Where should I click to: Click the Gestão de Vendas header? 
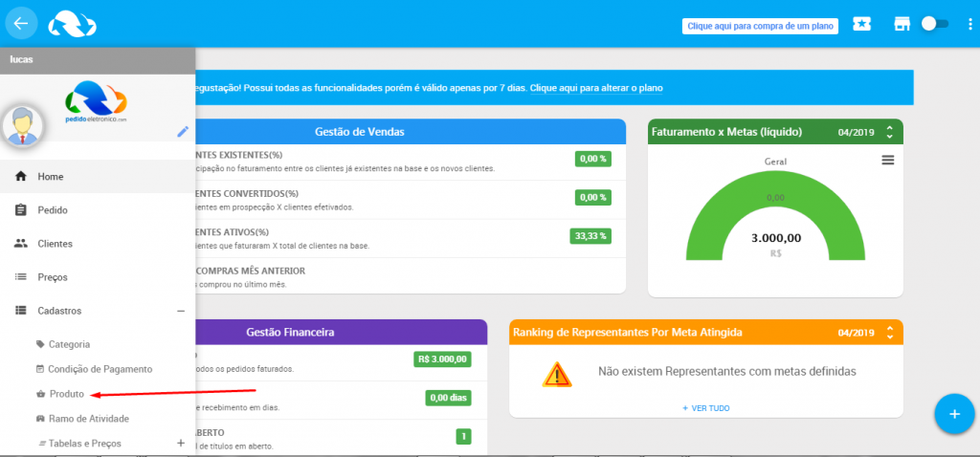point(360,132)
